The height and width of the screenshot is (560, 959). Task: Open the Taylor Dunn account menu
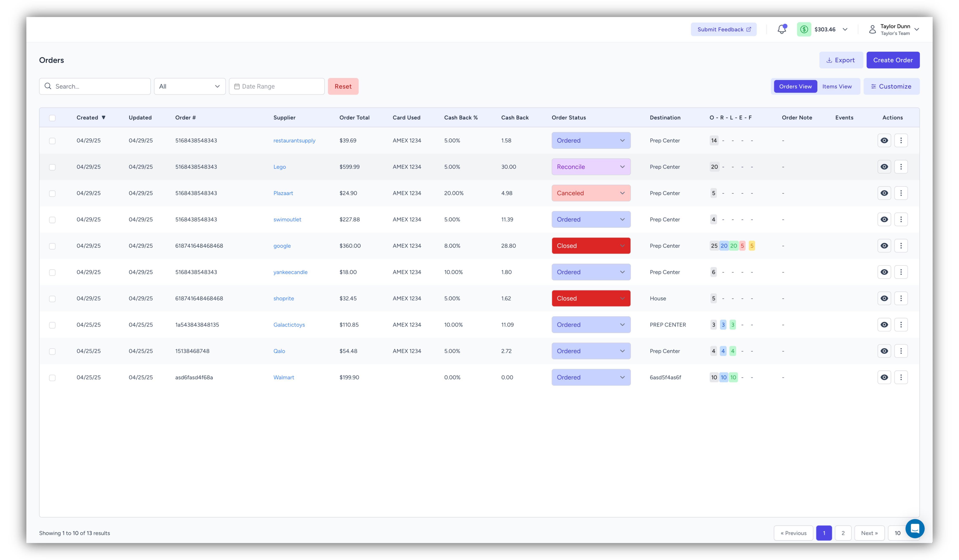coord(894,29)
